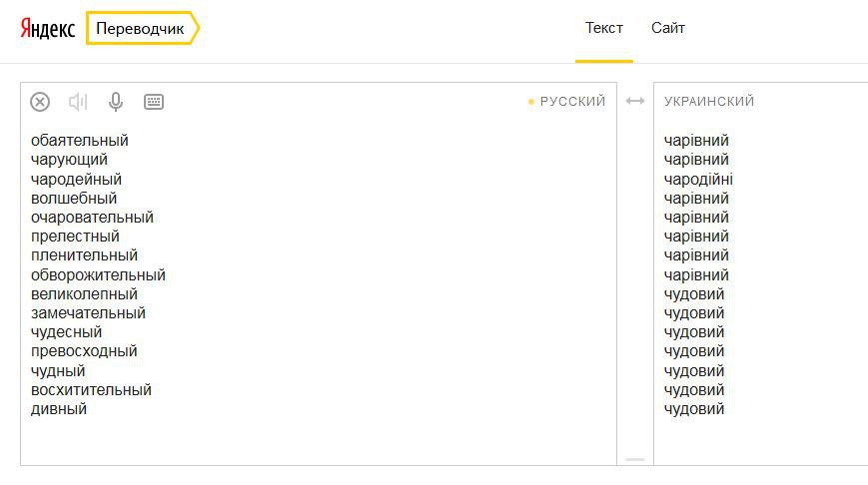Image resolution: width=868 pixels, height=485 pixels.
Task: Play source text with speaker icon
Action: 78,101
